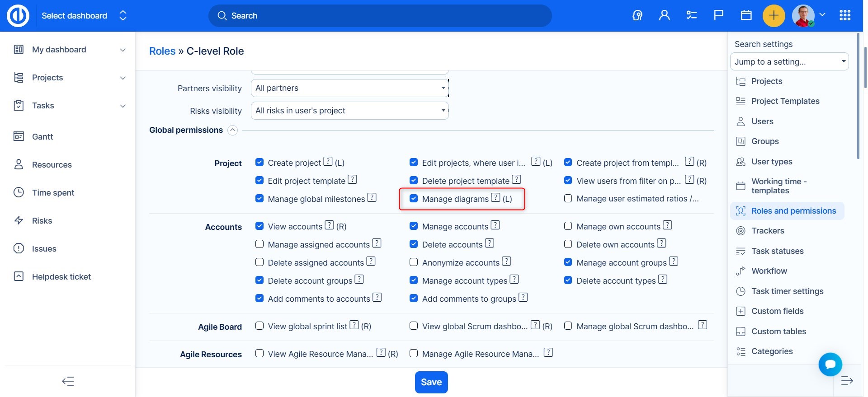This screenshot has height=397, width=868.
Task: Click the Save button
Action: 431,382
